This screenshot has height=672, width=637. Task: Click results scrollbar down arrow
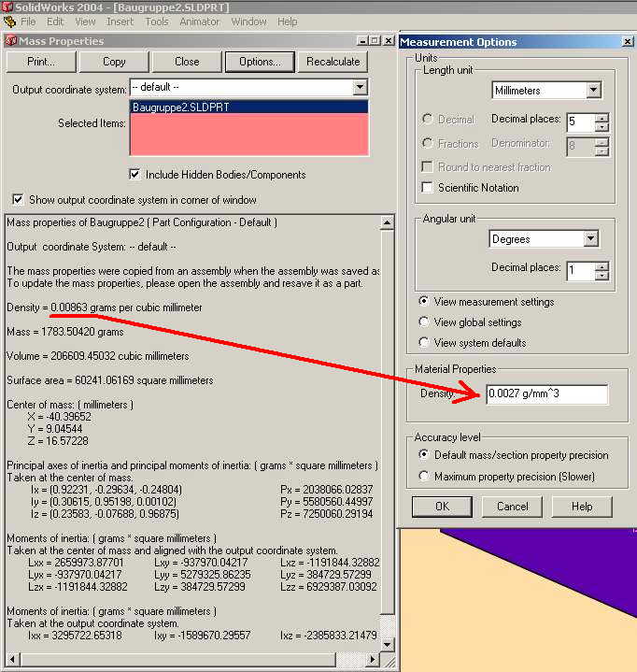tap(387, 644)
